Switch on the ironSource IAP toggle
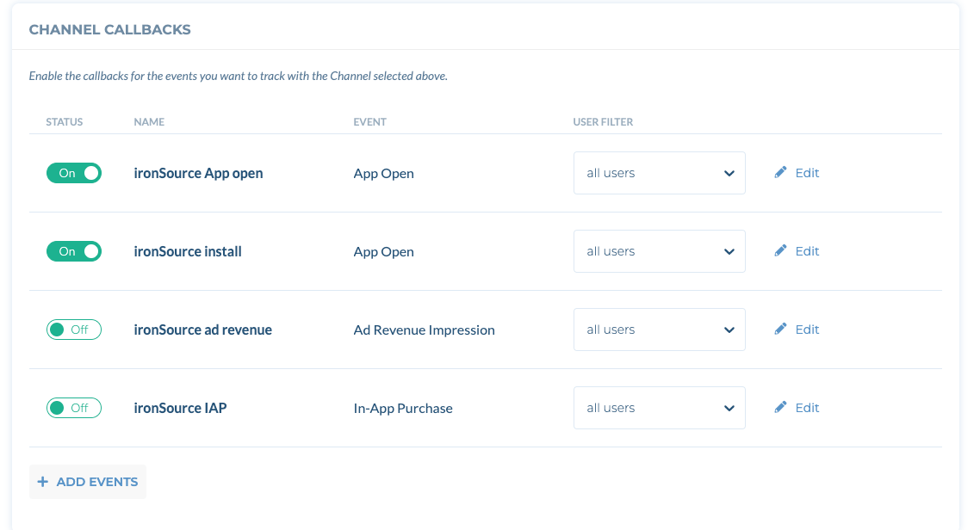This screenshot has height=530, width=980. pos(74,408)
